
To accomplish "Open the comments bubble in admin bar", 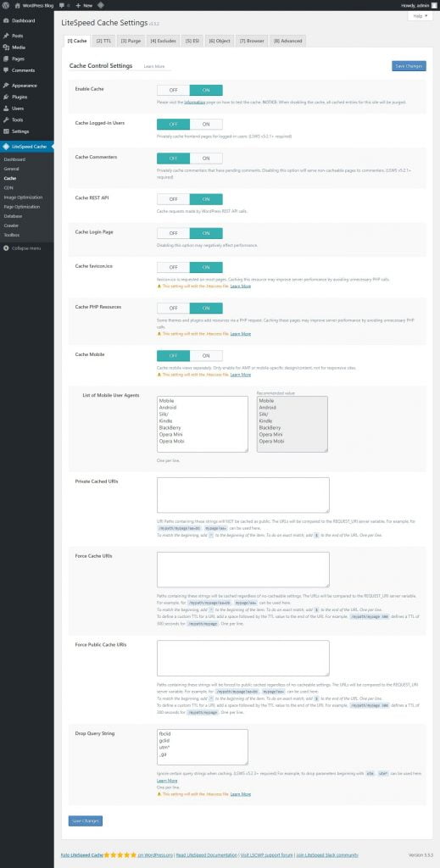I will [60, 5].
